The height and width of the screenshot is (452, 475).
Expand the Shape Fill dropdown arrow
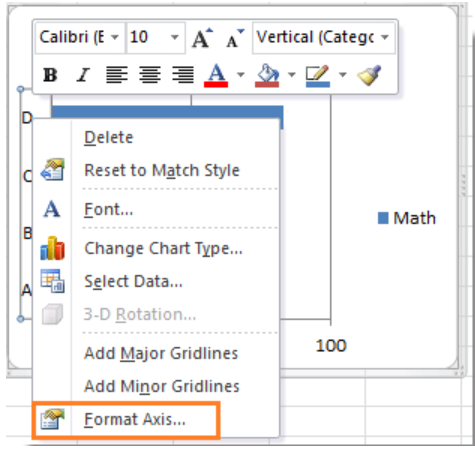click(292, 75)
